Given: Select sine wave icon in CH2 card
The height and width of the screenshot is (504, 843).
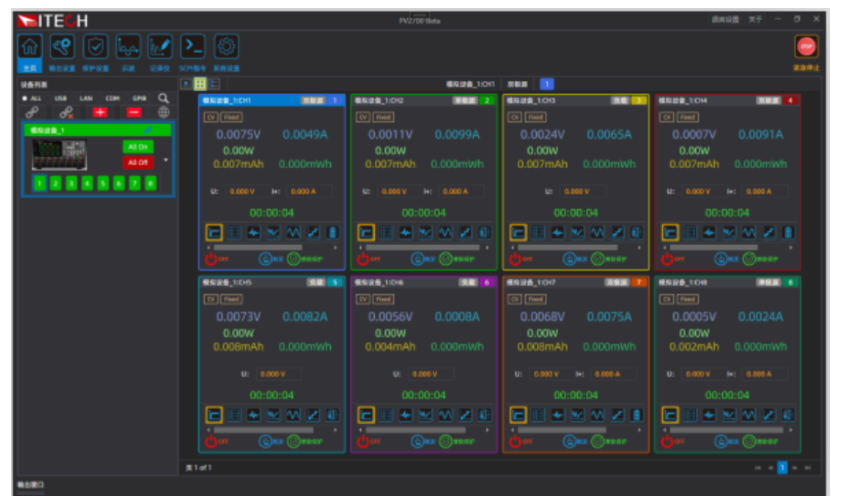Looking at the screenshot, I should coord(445,233).
